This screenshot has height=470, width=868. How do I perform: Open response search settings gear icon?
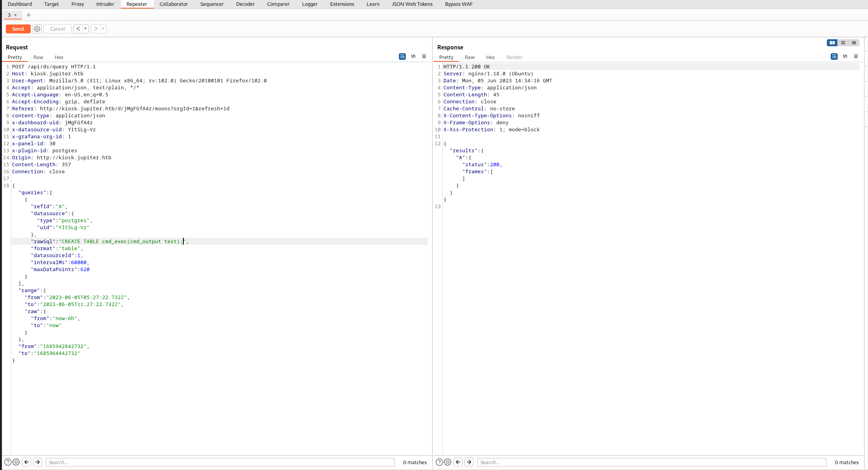coord(447,462)
